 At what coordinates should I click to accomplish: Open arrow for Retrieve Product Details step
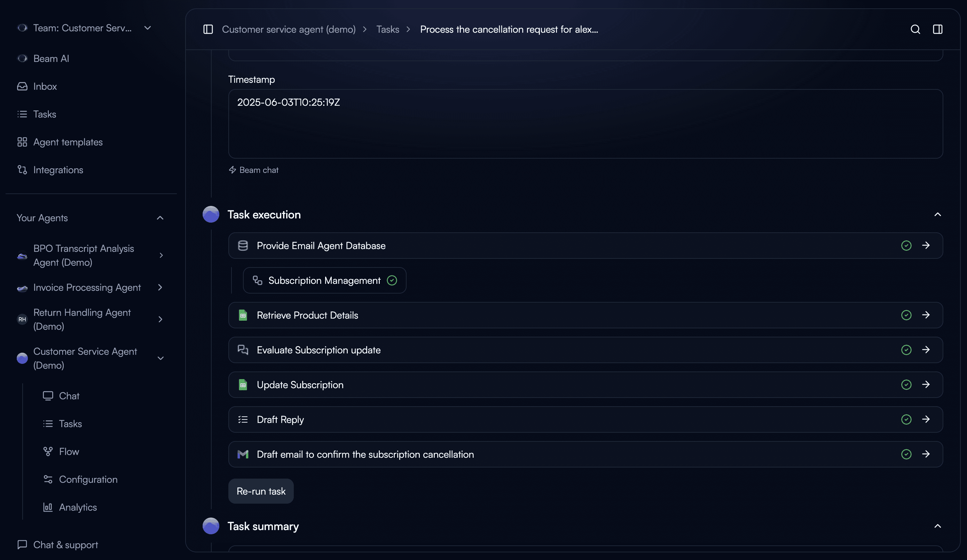coord(926,315)
